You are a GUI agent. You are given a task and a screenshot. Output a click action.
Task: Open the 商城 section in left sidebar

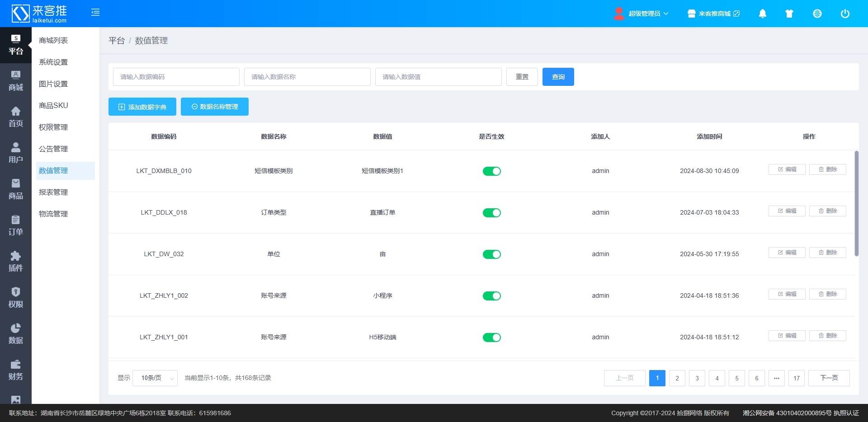[16, 81]
